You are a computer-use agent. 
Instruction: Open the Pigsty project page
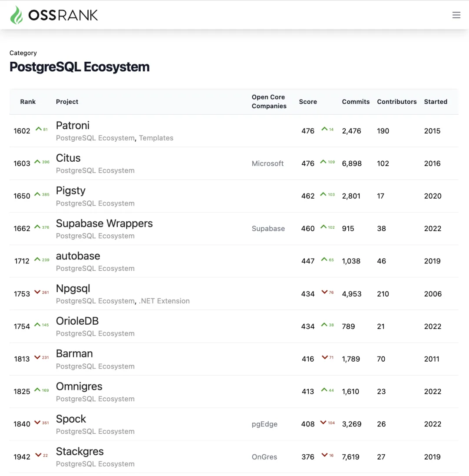(x=71, y=191)
